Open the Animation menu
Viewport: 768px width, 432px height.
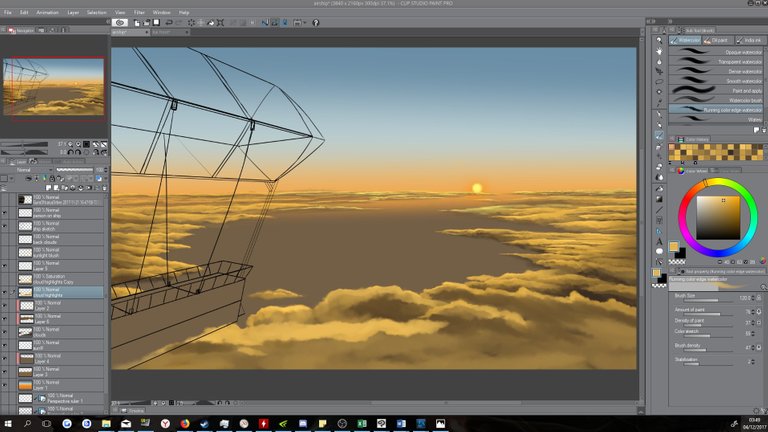click(x=47, y=12)
